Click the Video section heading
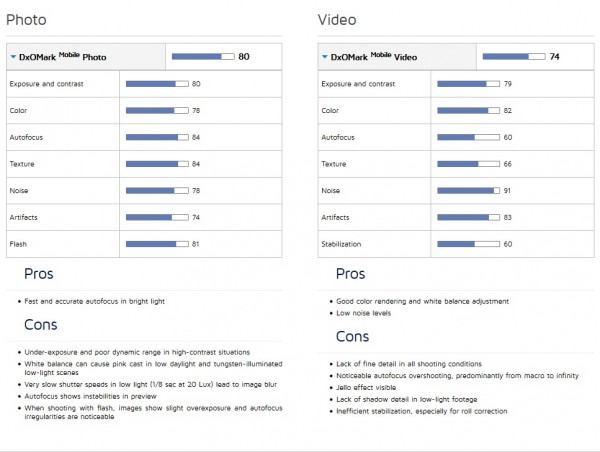Screen dimensions: 600x452 point(337,20)
